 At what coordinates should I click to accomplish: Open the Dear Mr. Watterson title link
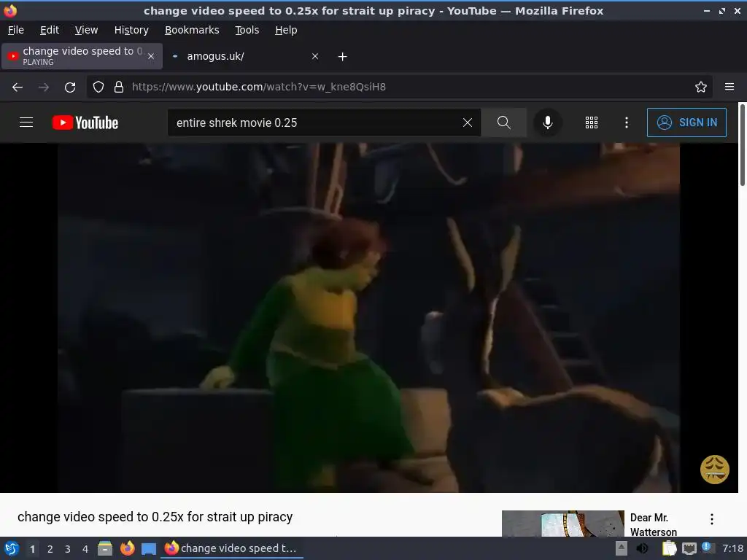point(653,524)
